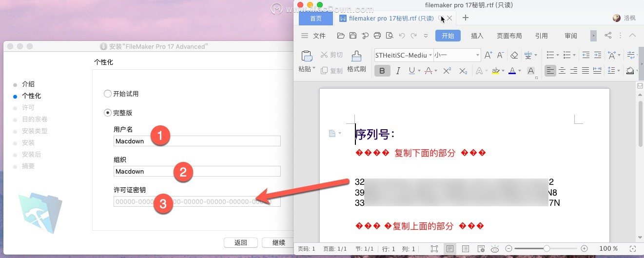This screenshot has height=258, width=644.
Task: Toggle Italic formatting
Action: pos(398,71)
